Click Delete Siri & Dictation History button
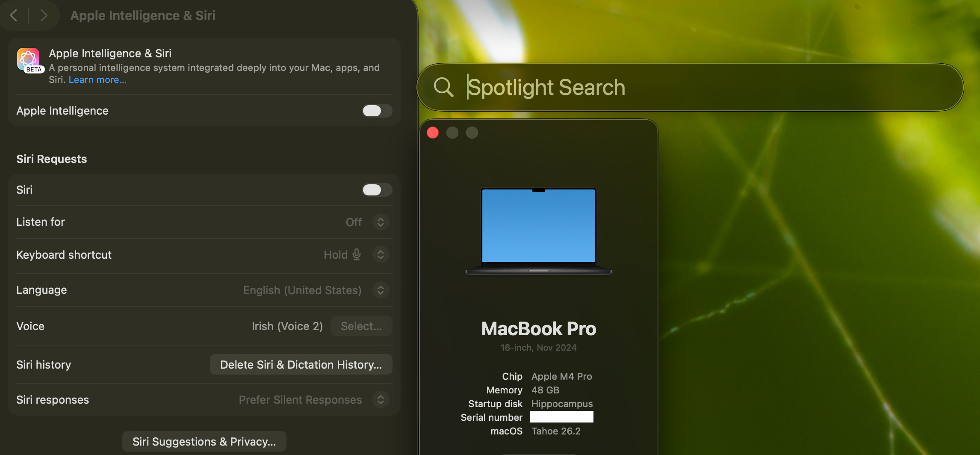980x455 pixels. point(301,365)
